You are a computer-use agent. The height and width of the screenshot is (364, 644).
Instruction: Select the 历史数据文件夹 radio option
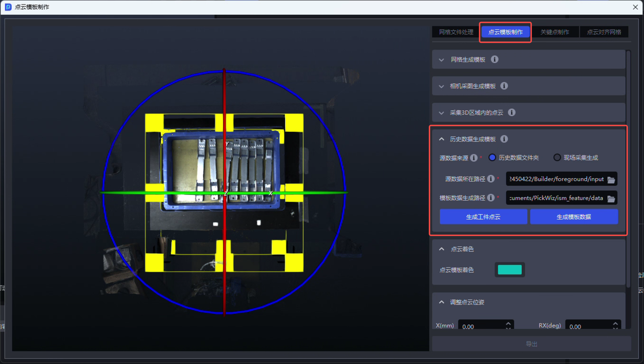493,158
